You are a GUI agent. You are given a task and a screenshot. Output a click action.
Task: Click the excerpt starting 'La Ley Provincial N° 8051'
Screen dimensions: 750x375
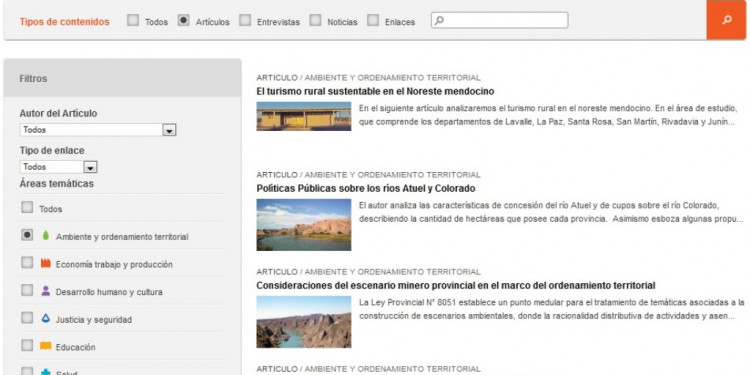tap(552, 309)
